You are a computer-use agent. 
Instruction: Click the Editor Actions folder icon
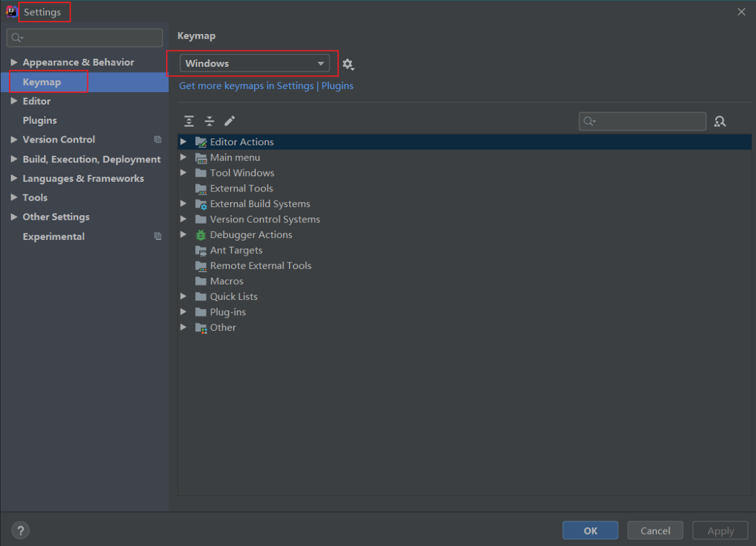click(201, 141)
